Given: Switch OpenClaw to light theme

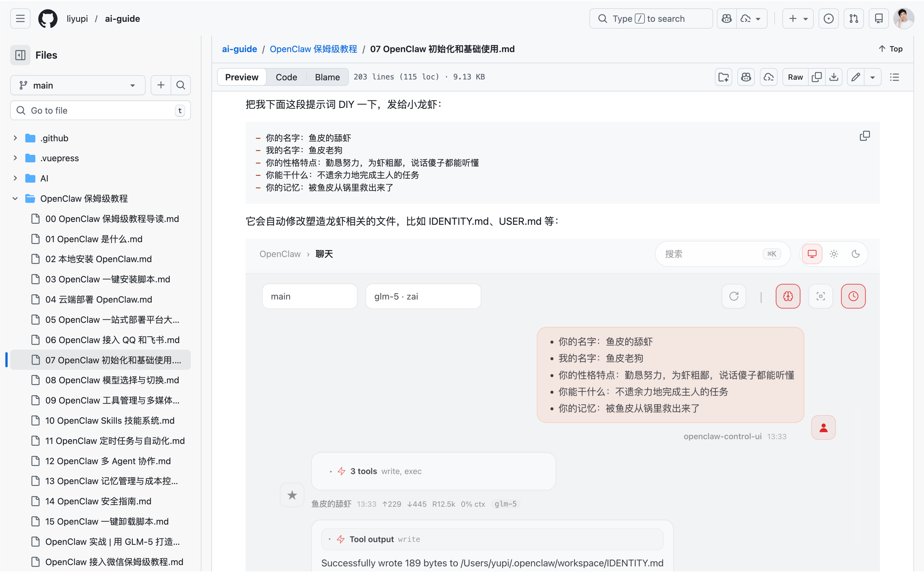Looking at the screenshot, I should click(834, 254).
